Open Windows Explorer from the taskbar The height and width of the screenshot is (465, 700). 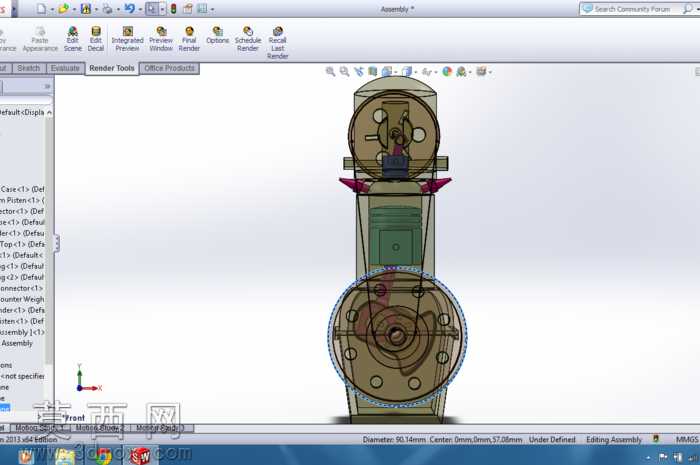(64, 456)
